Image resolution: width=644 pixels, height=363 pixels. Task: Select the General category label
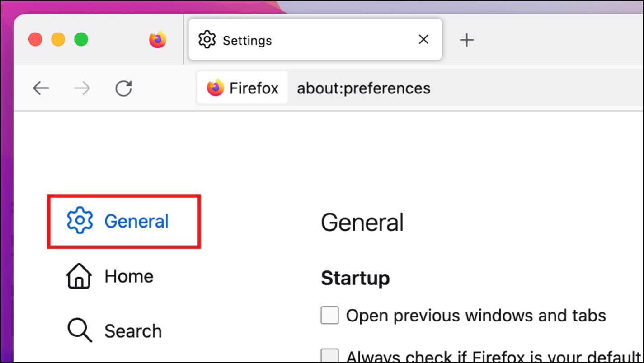(136, 221)
